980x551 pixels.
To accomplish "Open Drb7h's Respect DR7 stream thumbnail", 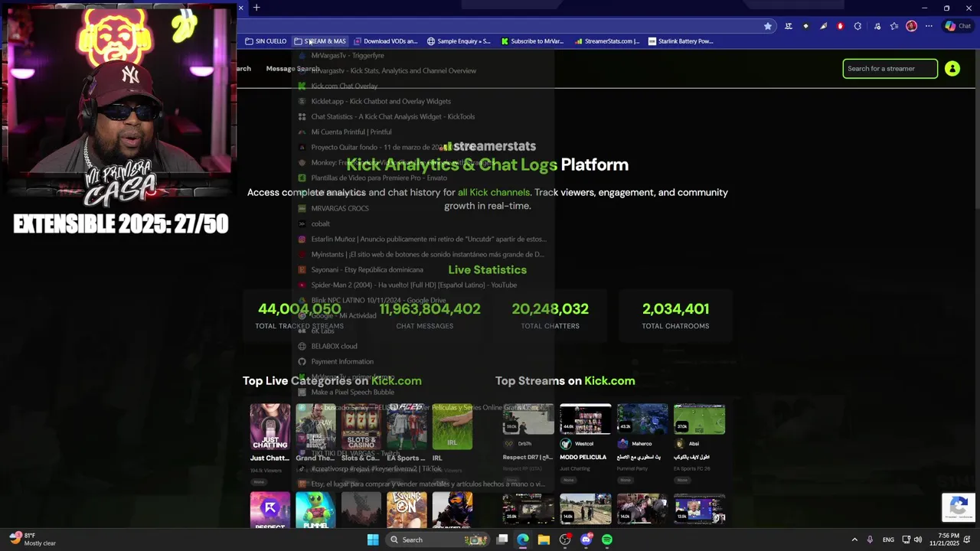I will 528,419.
